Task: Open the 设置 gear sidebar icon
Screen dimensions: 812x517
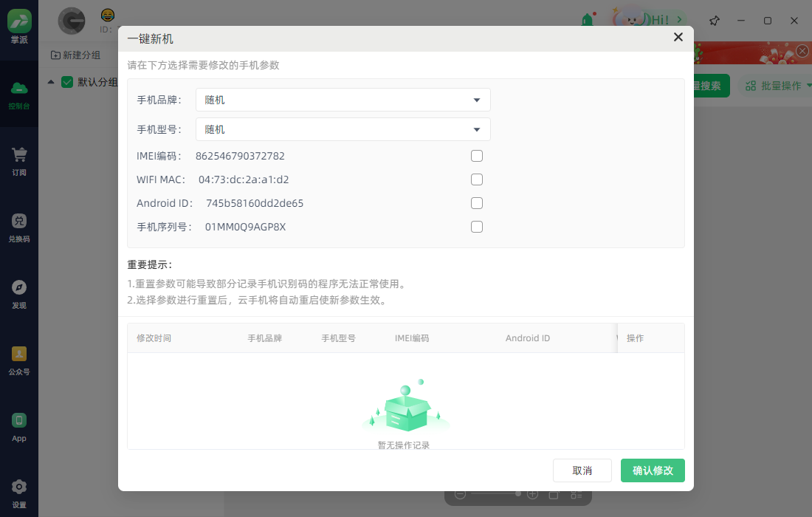Action: click(19, 493)
